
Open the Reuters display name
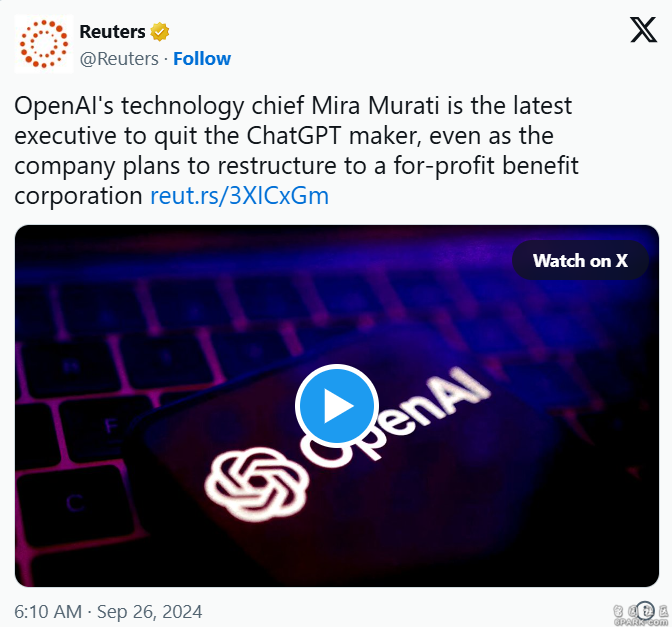pos(112,32)
